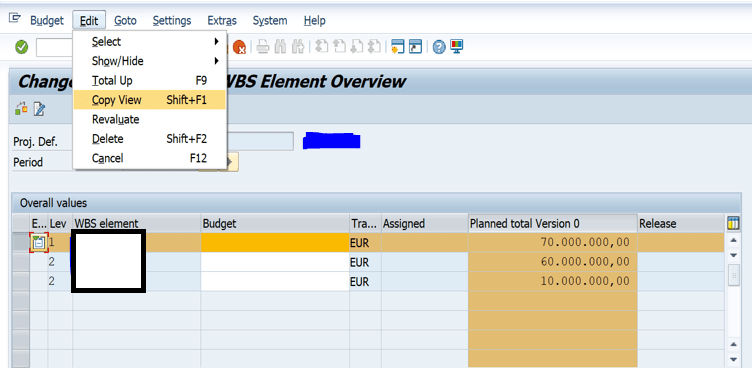752x368 pixels.
Task: Click the pencil document icon below title
Action: tap(39, 109)
